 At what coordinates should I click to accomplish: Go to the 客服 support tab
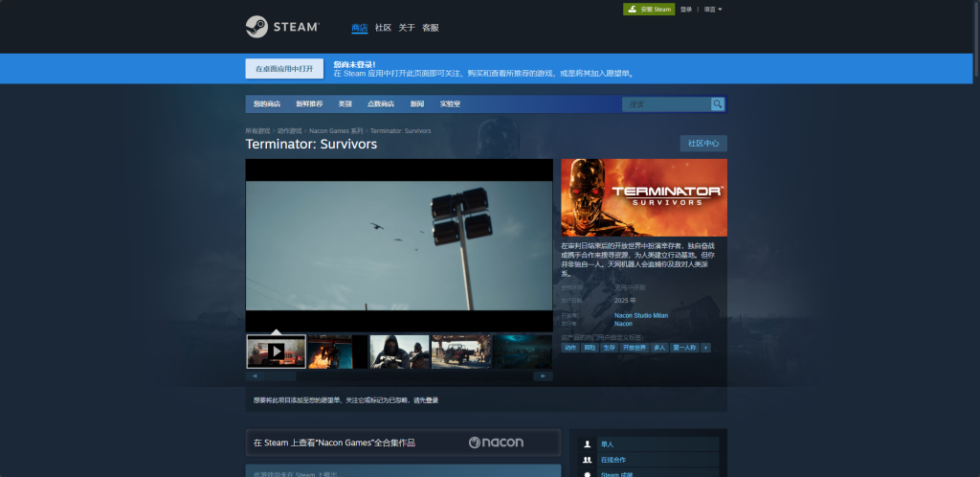431,28
